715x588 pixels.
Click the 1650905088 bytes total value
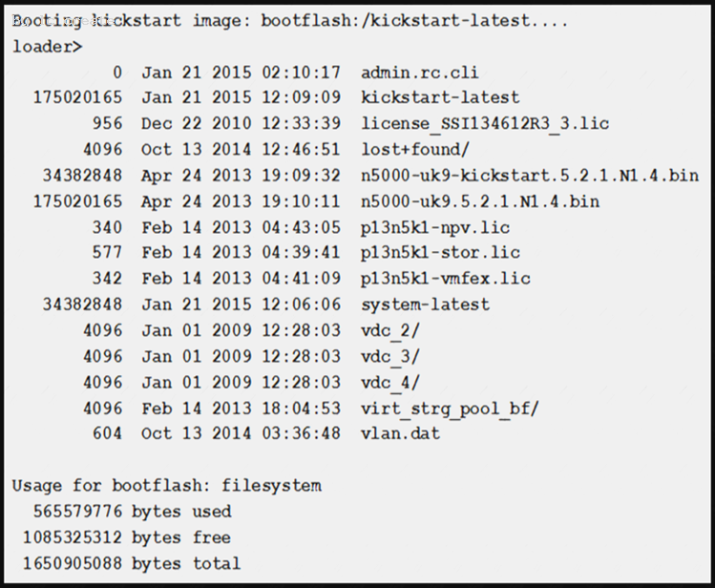point(73,563)
